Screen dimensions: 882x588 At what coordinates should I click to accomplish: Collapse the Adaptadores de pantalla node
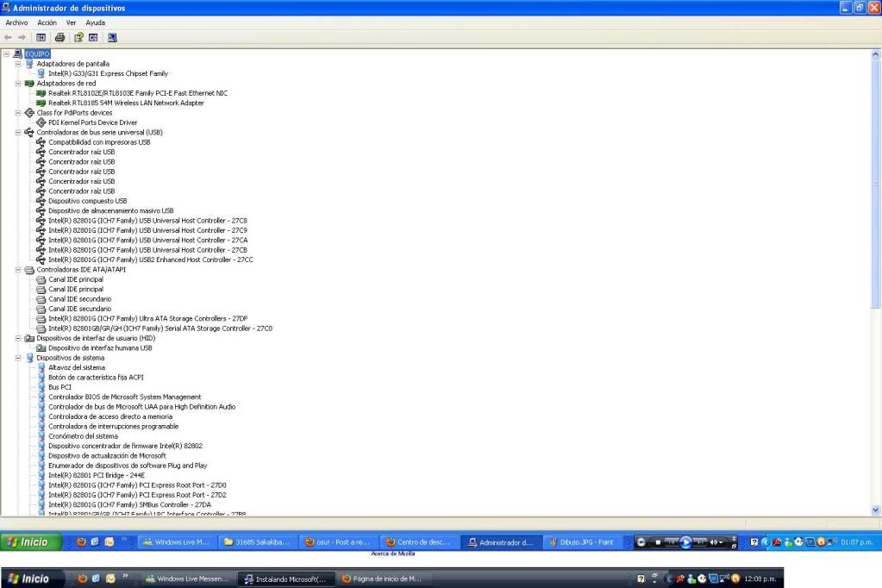(x=18, y=64)
